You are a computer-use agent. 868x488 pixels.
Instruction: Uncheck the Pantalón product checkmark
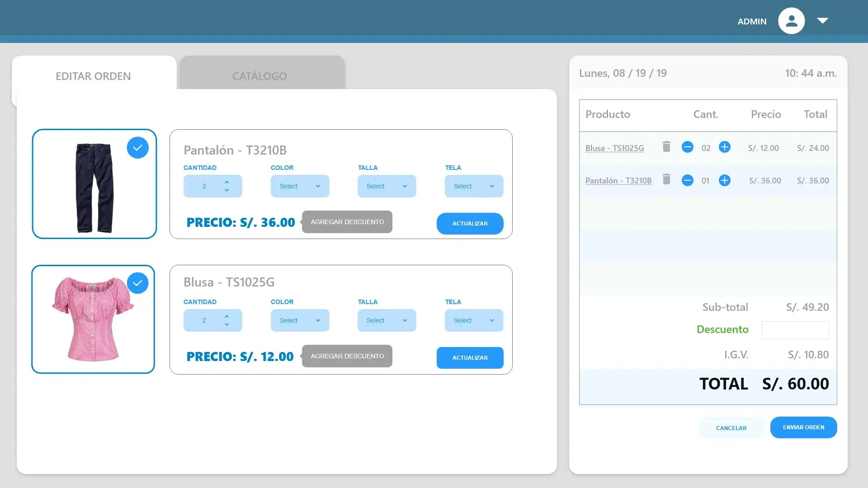(138, 148)
